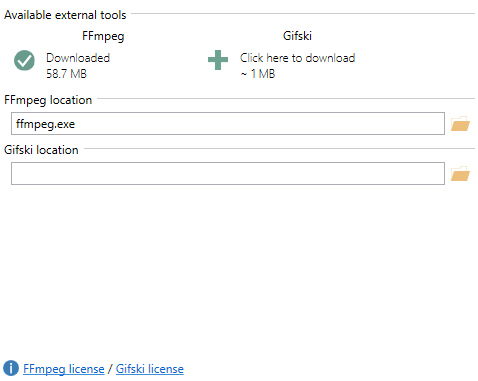Click the 'Gifski' tool heading
Image resolution: width=478 pixels, height=381 pixels.
tap(297, 36)
